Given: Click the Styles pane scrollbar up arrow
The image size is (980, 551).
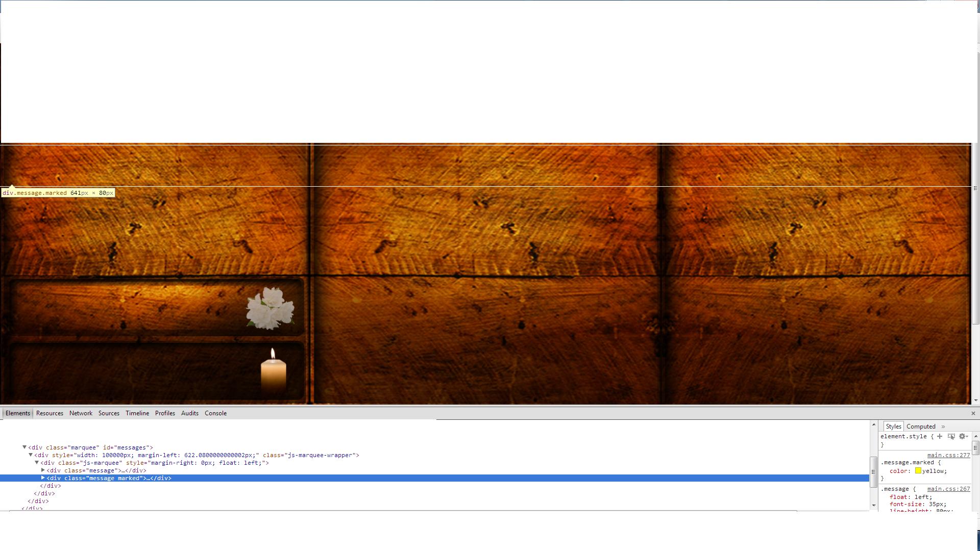Looking at the screenshot, I should pos(976,436).
